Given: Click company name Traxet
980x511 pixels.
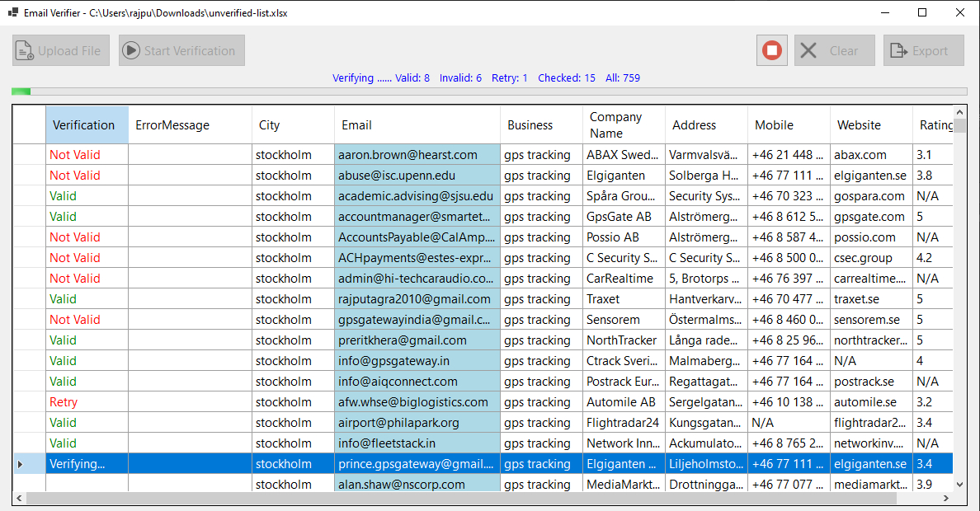Looking at the screenshot, I should [x=624, y=299].
